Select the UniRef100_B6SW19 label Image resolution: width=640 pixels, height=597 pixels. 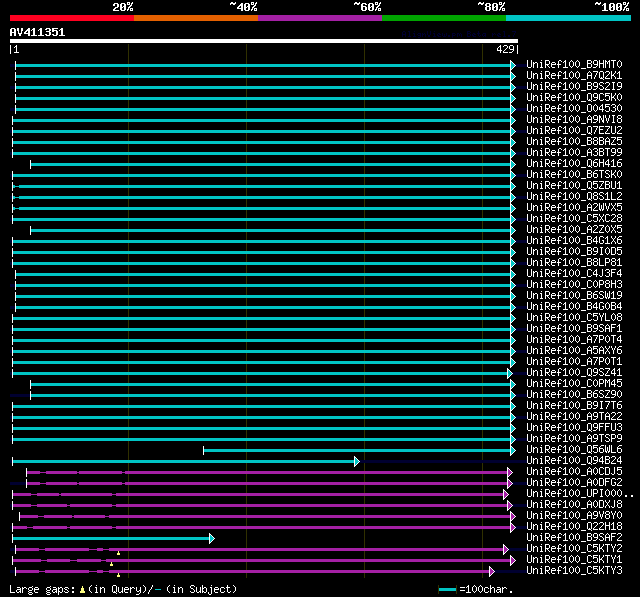574,296
